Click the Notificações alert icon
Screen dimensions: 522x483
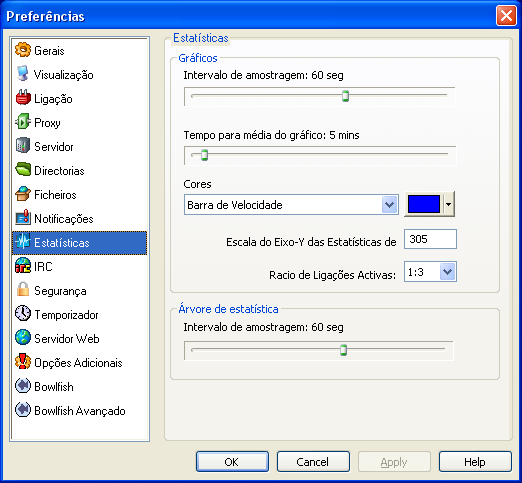click(x=23, y=218)
